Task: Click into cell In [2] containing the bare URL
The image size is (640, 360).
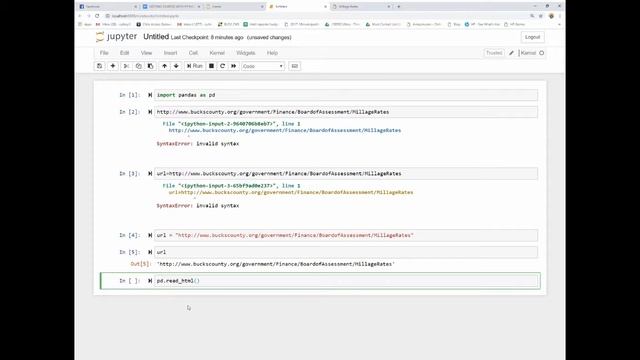Action: pyautogui.click(x=346, y=112)
